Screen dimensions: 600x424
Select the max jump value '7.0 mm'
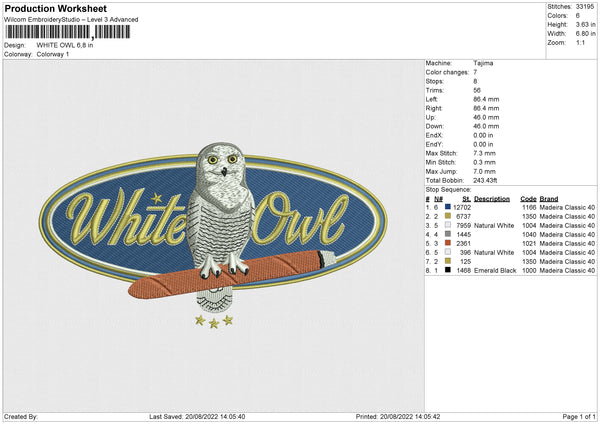click(484, 171)
